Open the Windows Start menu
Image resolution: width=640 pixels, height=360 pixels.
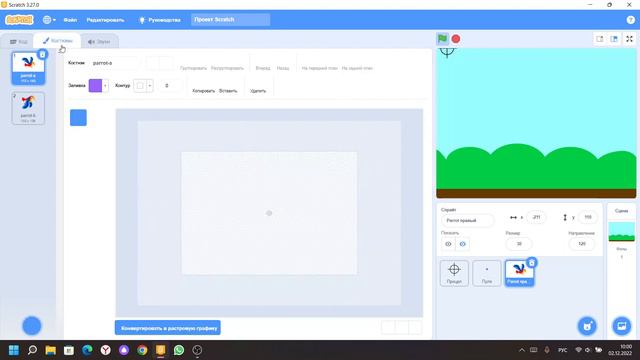coord(13,350)
